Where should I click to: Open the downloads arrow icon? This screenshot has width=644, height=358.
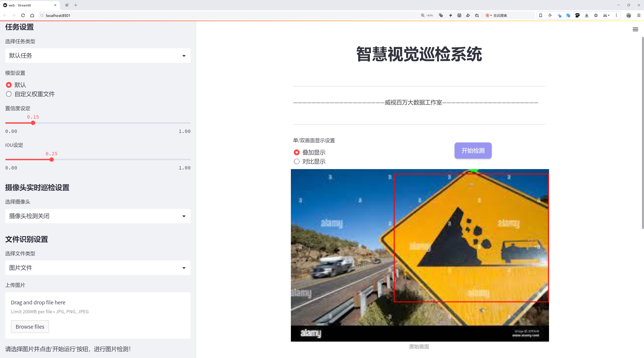tap(587, 16)
